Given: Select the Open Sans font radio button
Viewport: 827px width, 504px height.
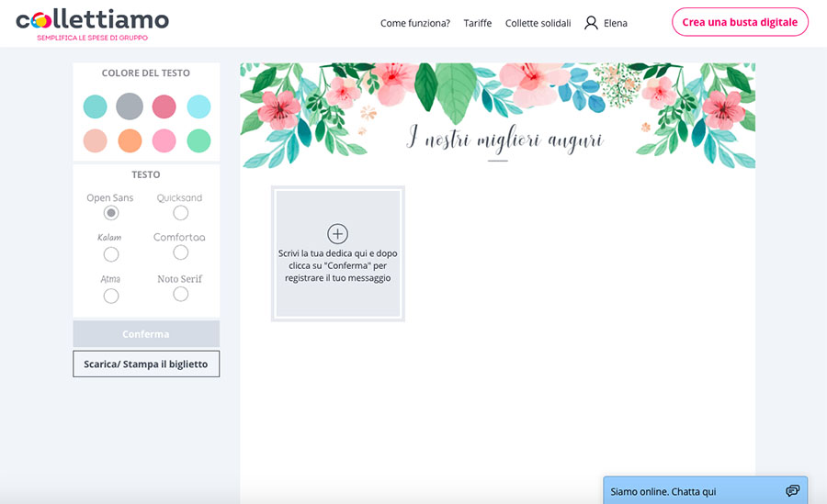Looking at the screenshot, I should 111,213.
